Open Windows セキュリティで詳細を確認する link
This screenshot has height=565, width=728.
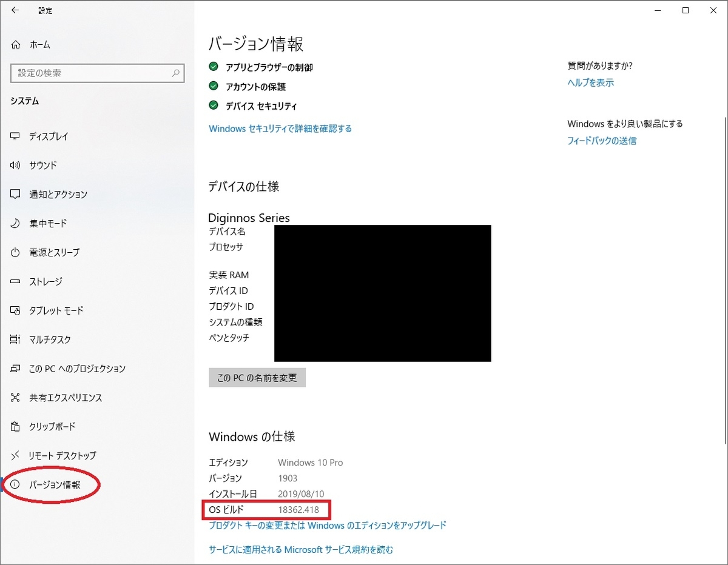(x=280, y=129)
